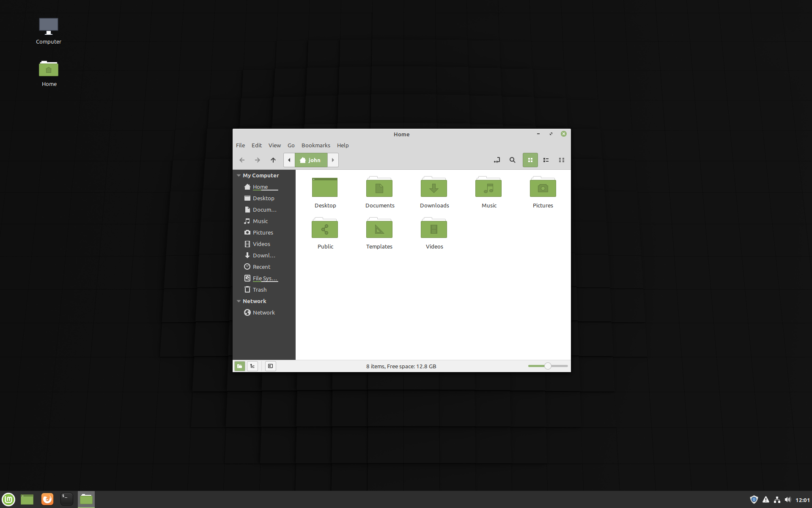The width and height of the screenshot is (812, 508).
Task: Collapse the My Computer section
Action: (239, 175)
